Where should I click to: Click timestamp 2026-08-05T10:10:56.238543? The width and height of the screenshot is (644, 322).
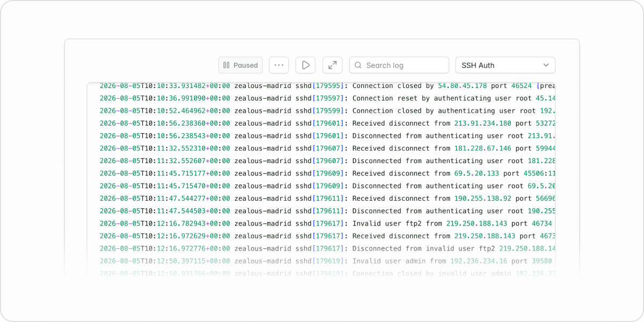pos(165,136)
